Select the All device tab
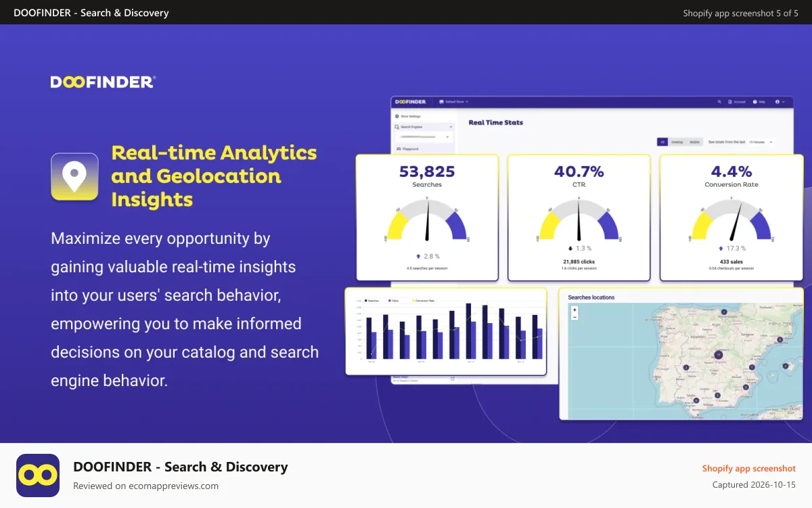 point(662,142)
